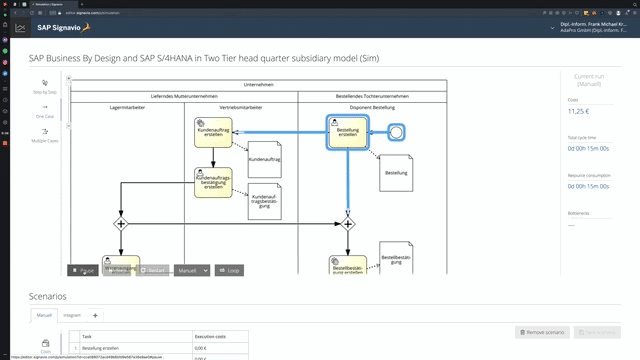
Task: Click the Task column header
Action: point(136,336)
